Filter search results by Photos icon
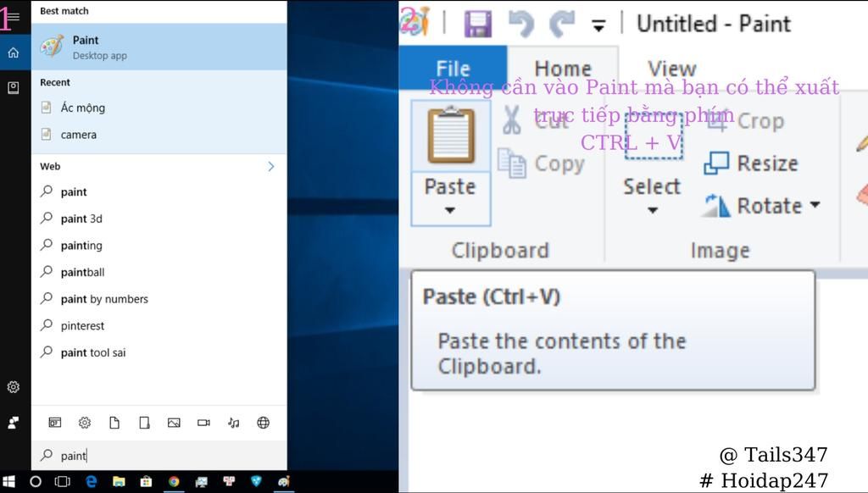 [x=174, y=423]
